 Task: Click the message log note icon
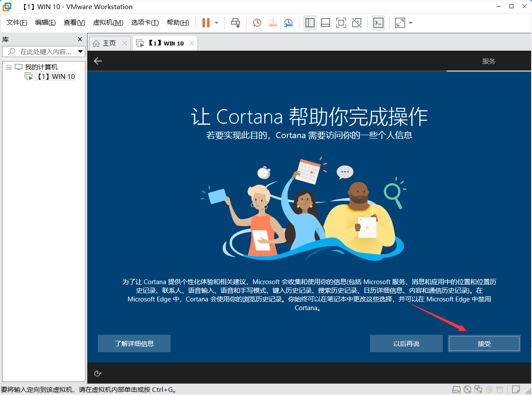click(516, 389)
